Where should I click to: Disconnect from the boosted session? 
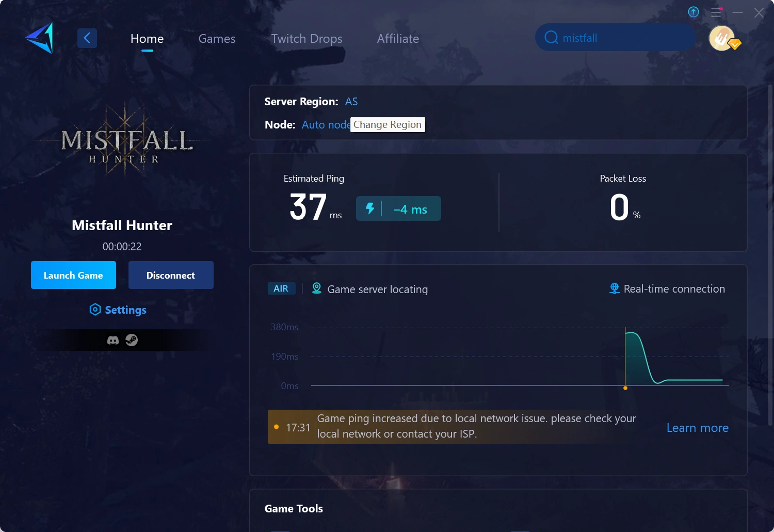171,275
